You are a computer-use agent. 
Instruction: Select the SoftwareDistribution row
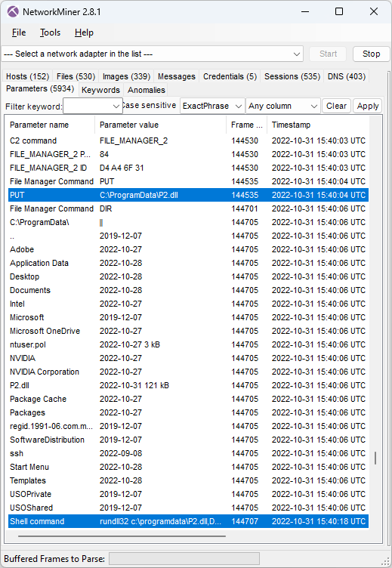(188, 440)
